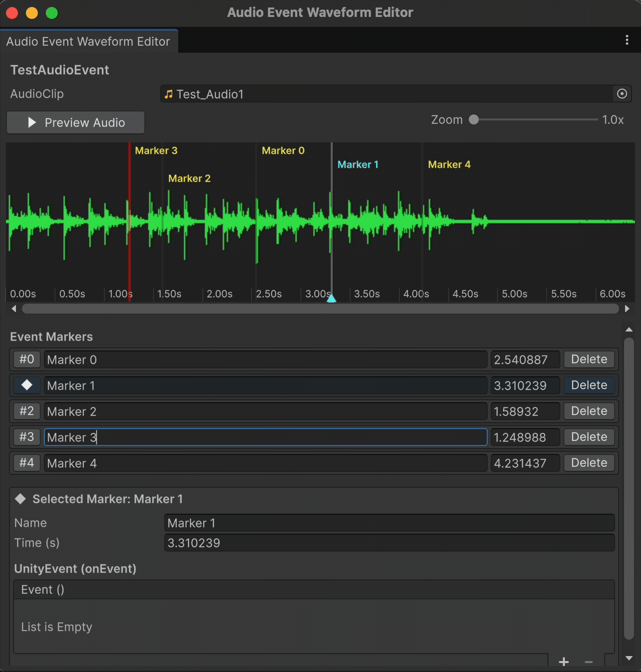Click the Time (s) field of Selected Marker
The width and height of the screenshot is (641, 672).
pyautogui.click(x=390, y=543)
